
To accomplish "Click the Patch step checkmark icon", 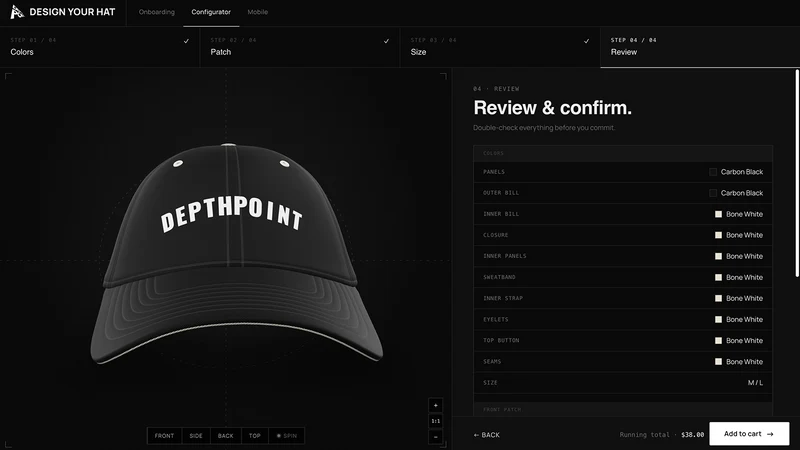I will point(386,41).
